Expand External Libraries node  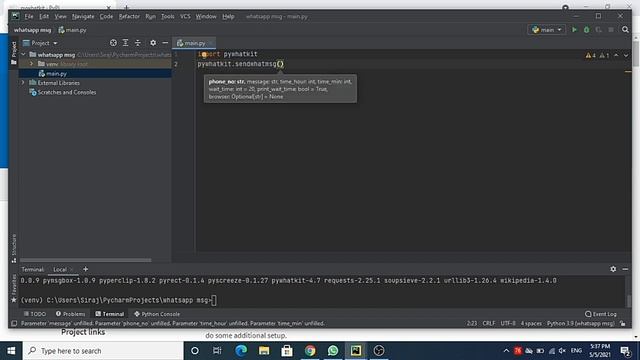(23, 83)
